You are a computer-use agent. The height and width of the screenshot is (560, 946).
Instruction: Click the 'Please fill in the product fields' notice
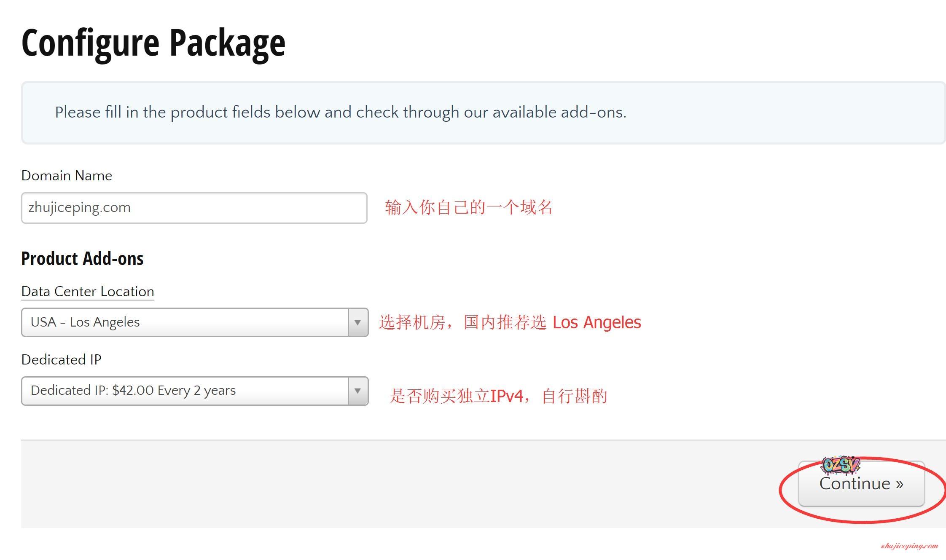pos(341,113)
